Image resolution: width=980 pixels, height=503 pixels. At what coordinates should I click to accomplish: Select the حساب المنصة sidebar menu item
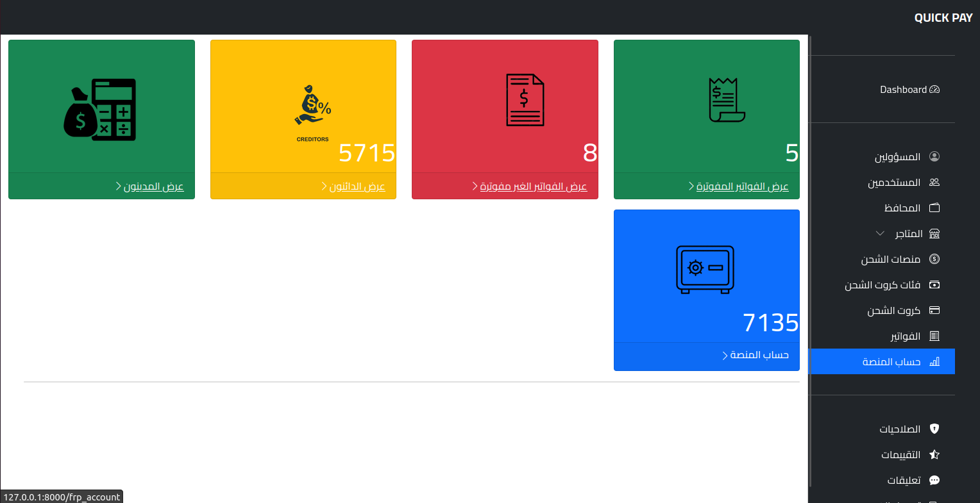(891, 362)
